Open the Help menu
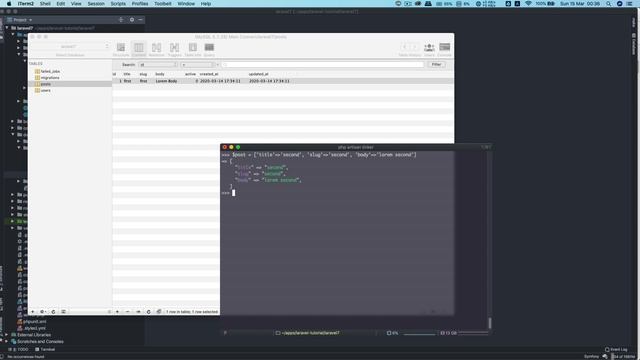 point(206,4)
